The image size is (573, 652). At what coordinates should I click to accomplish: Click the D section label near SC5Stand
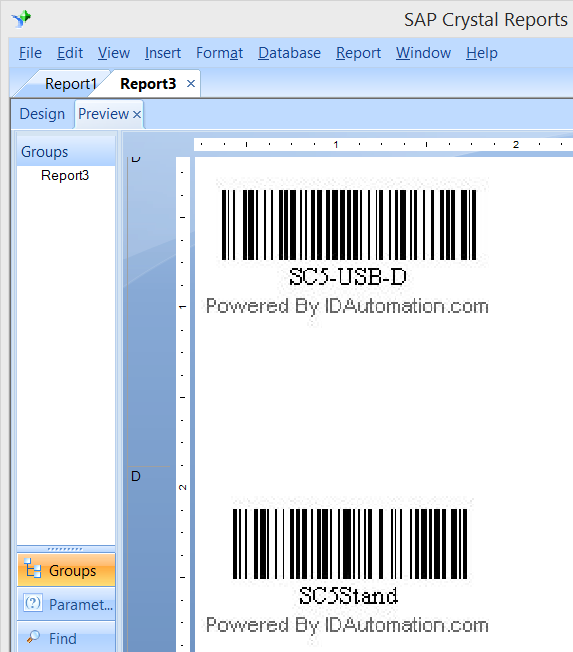(x=136, y=477)
